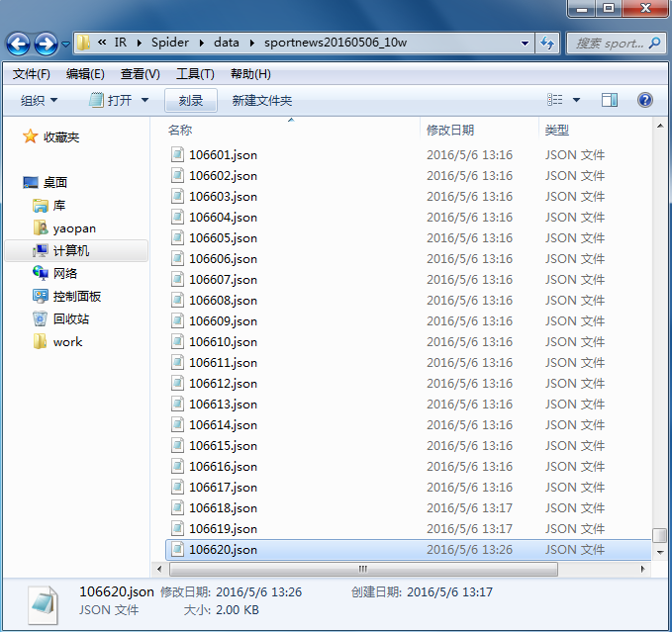Image resolution: width=672 pixels, height=632 pixels.
Task: Click the horizontal scrollbar thumb
Action: point(363,569)
